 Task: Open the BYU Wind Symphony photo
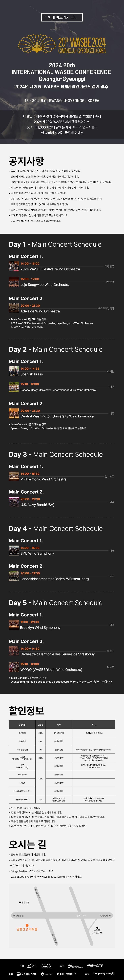coord(14,551)
